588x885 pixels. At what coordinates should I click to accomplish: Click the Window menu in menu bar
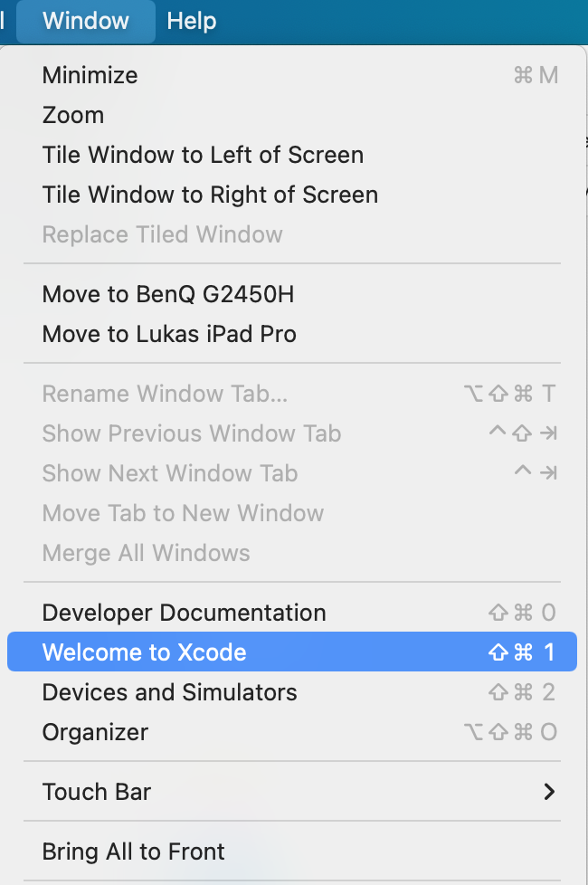(86, 22)
